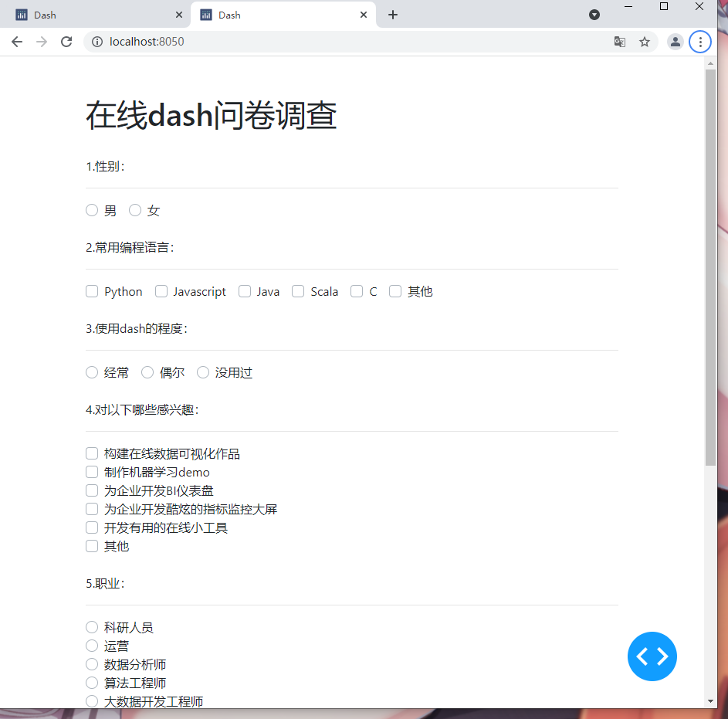Click the vertical scrollbar thumb
This screenshot has height=719, width=728.
[x=710, y=267]
